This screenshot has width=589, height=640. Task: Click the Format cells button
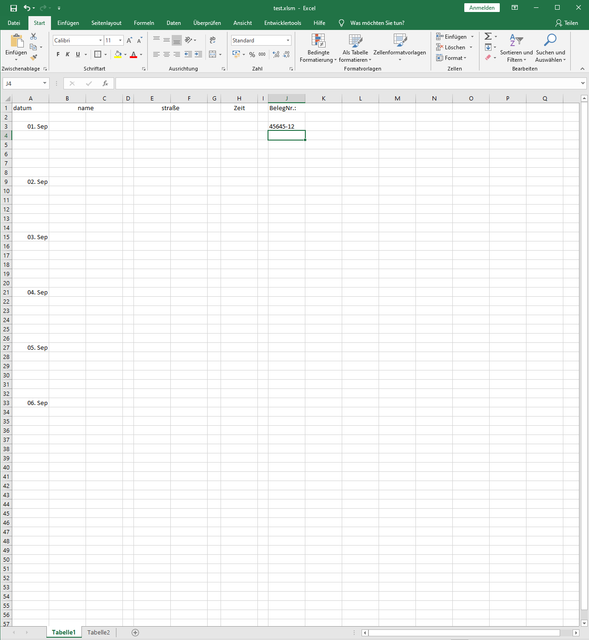point(451,58)
